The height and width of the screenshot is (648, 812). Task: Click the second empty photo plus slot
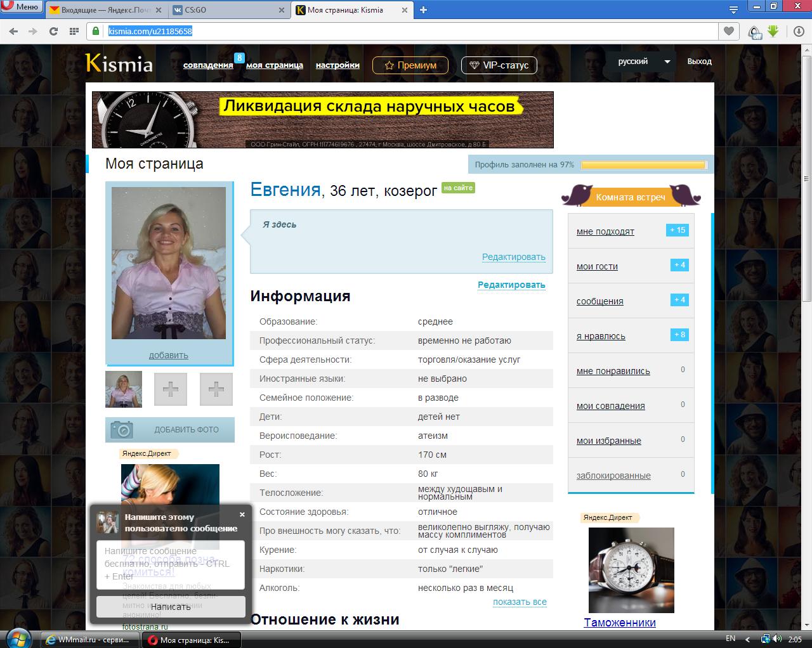tap(216, 389)
